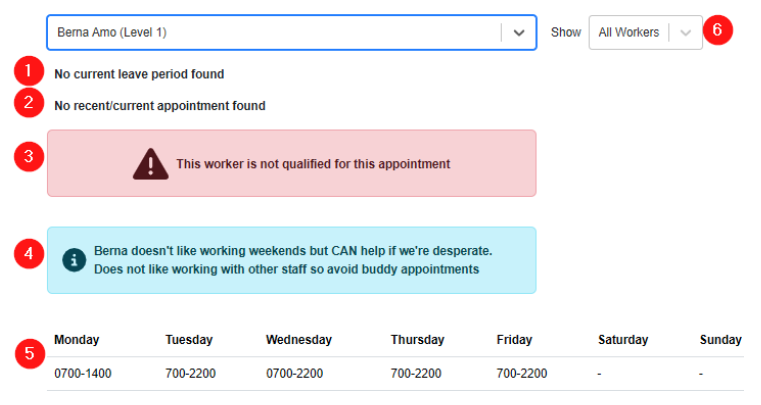Click red marker number 3
The height and width of the screenshot is (405, 761).
click(x=29, y=157)
